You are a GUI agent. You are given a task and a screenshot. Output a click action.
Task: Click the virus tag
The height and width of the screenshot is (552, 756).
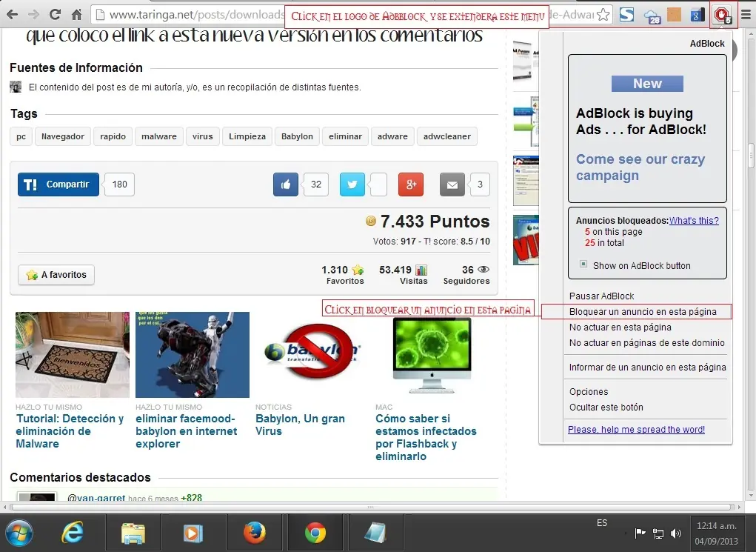(x=202, y=136)
